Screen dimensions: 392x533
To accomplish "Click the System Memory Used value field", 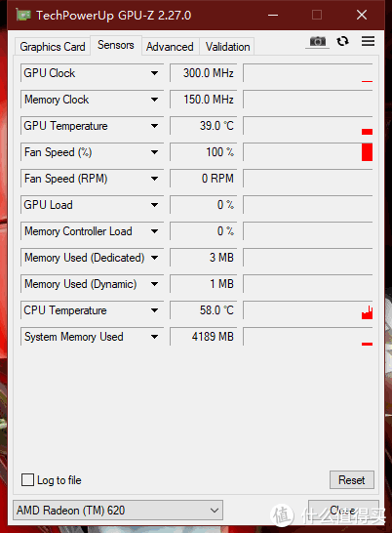I will tap(203, 337).
